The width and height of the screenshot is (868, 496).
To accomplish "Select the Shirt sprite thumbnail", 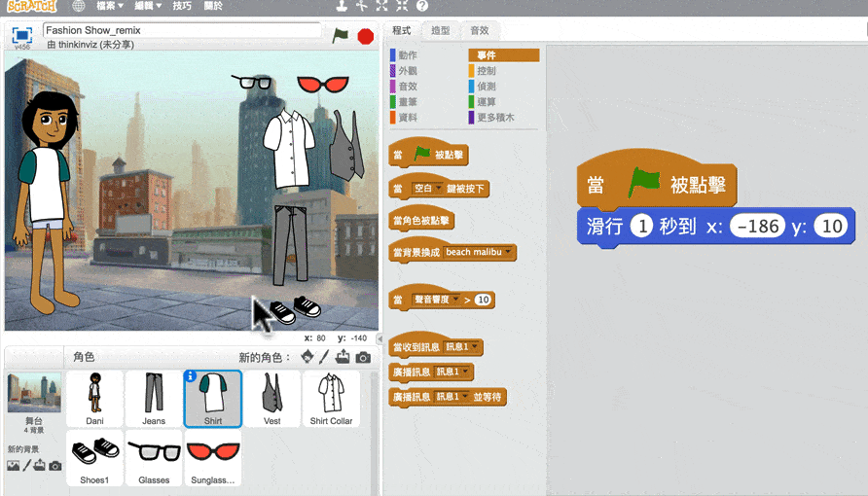I will click(213, 399).
